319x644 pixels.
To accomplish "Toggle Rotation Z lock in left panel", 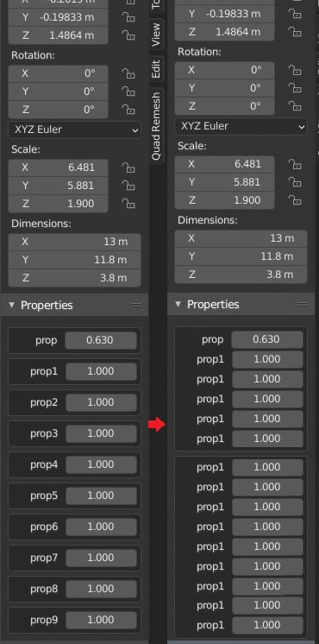I will (x=128, y=110).
